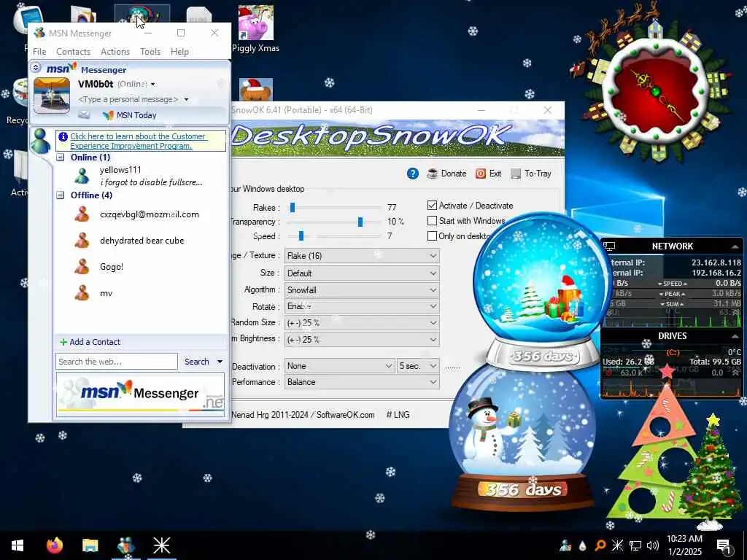Open the Piggly Xmas desktop shortcut
Image resolution: width=747 pixels, height=560 pixels.
point(256,28)
